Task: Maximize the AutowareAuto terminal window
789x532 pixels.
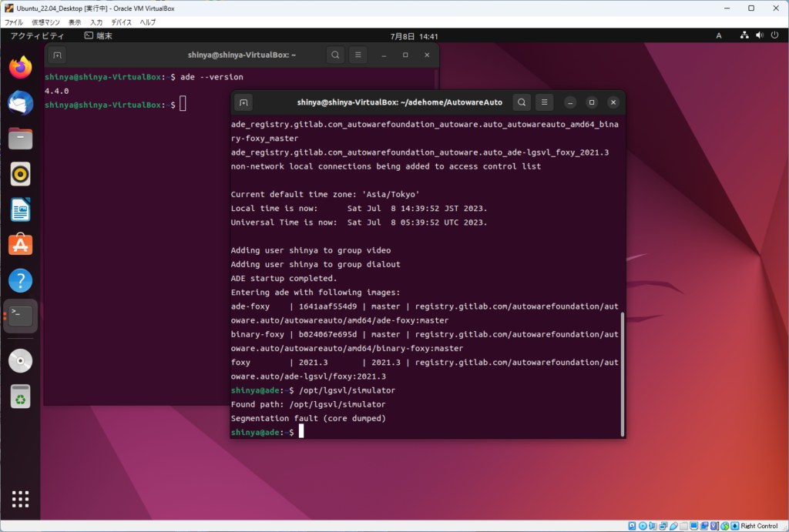Action: tap(592, 102)
